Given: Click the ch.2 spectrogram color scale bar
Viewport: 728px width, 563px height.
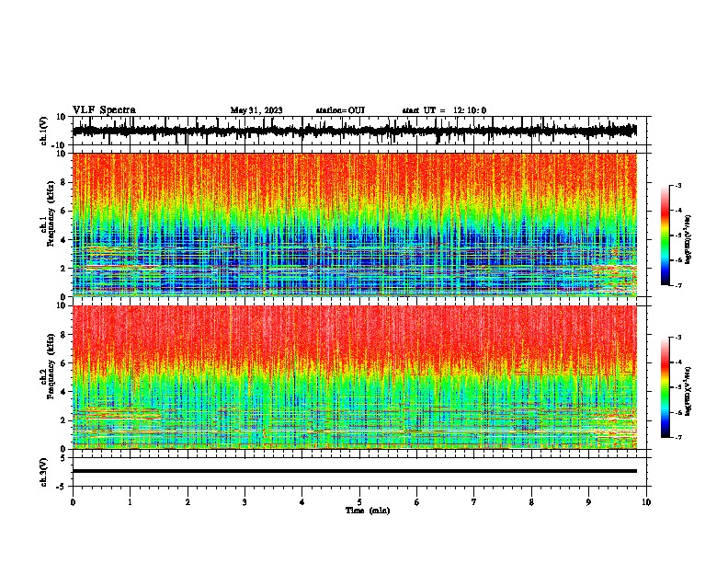Looking at the screenshot, I should click(x=665, y=387).
